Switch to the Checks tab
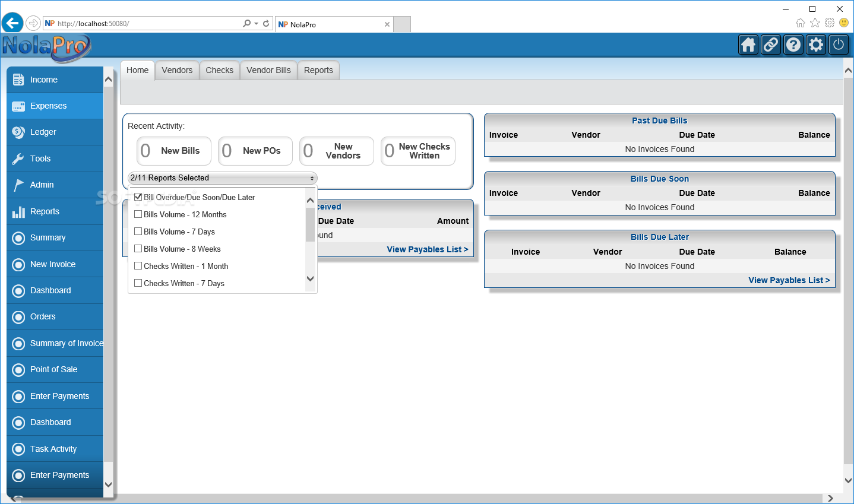 click(x=220, y=70)
